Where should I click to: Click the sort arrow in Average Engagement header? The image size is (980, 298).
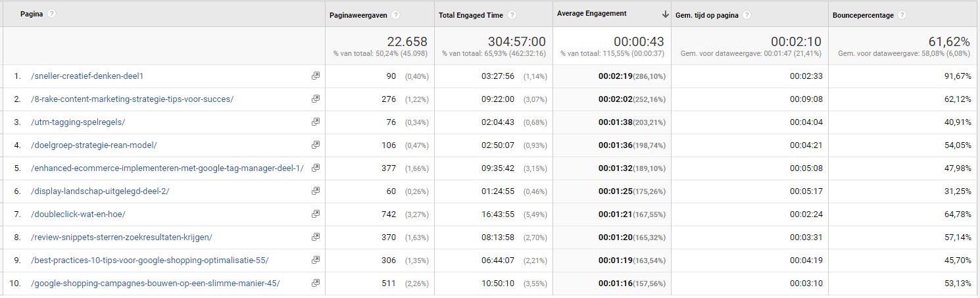coord(666,14)
